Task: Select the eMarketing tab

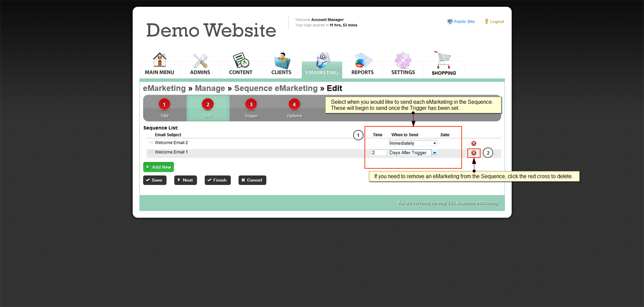Action: (322, 64)
